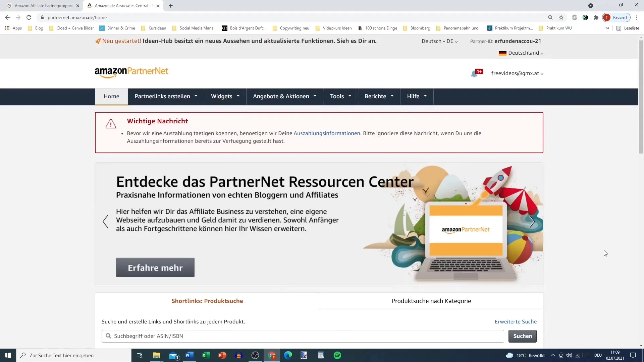Image resolution: width=644 pixels, height=362 pixels.
Task: Click the Suchen button
Action: pyautogui.click(x=522, y=336)
